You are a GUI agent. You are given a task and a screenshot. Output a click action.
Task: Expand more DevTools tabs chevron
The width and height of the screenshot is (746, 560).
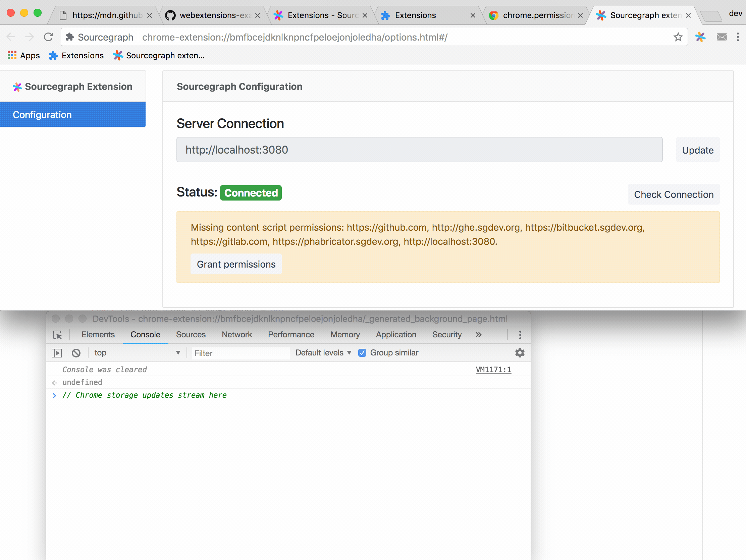(x=478, y=334)
